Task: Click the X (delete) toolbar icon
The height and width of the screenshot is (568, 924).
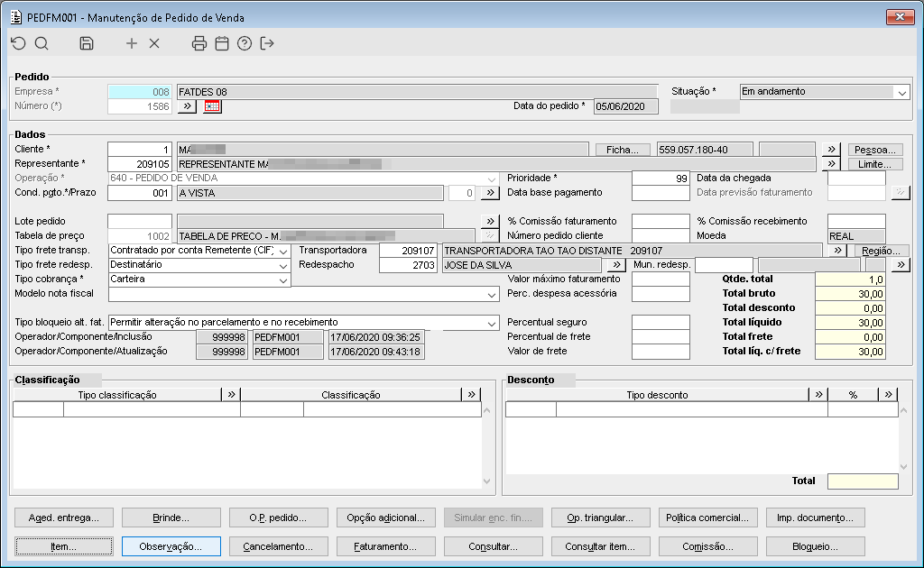Action: [154, 43]
